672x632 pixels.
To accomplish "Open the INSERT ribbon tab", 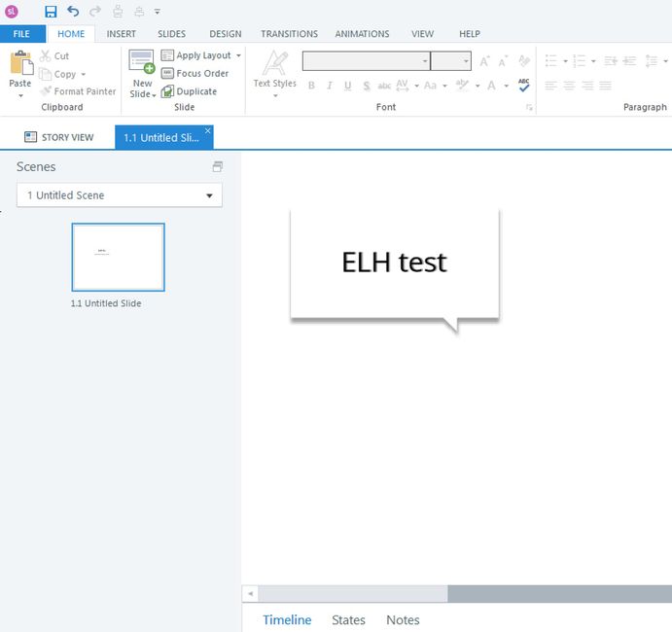I will (122, 34).
